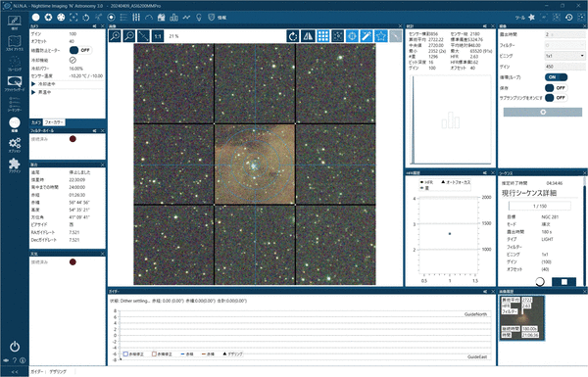Toggle auto-stretch magic wand icon
Image resolution: width=588 pixels, height=377 pixels.
click(366, 36)
